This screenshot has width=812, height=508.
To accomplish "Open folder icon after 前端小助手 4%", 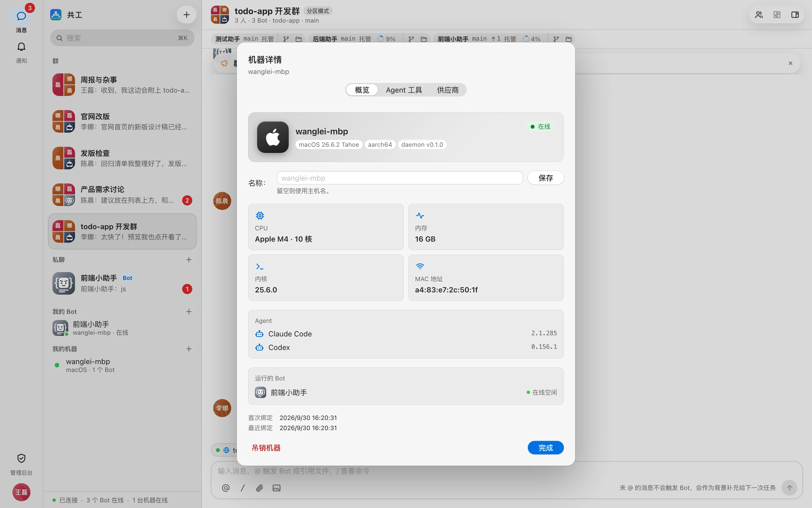I will [x=568, y=39].
